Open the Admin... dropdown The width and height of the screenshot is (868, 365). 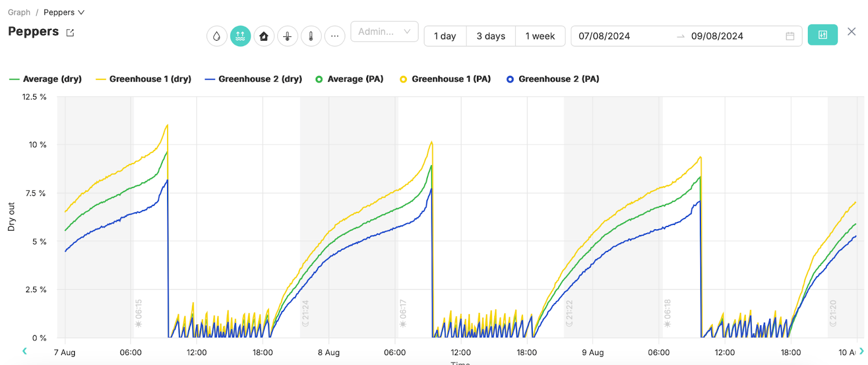pyautogui.click(x=384, y=32)
